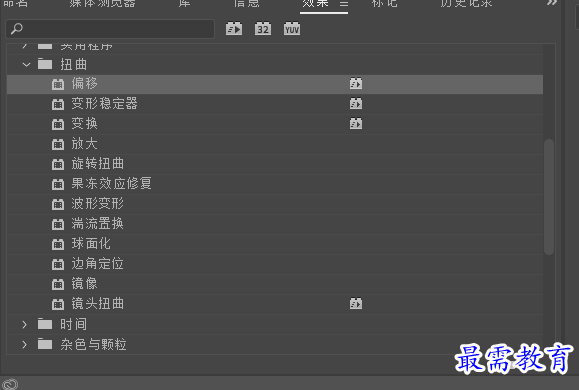
Task: Open the 效果 panel menu icon
Action: pos(344,4)
